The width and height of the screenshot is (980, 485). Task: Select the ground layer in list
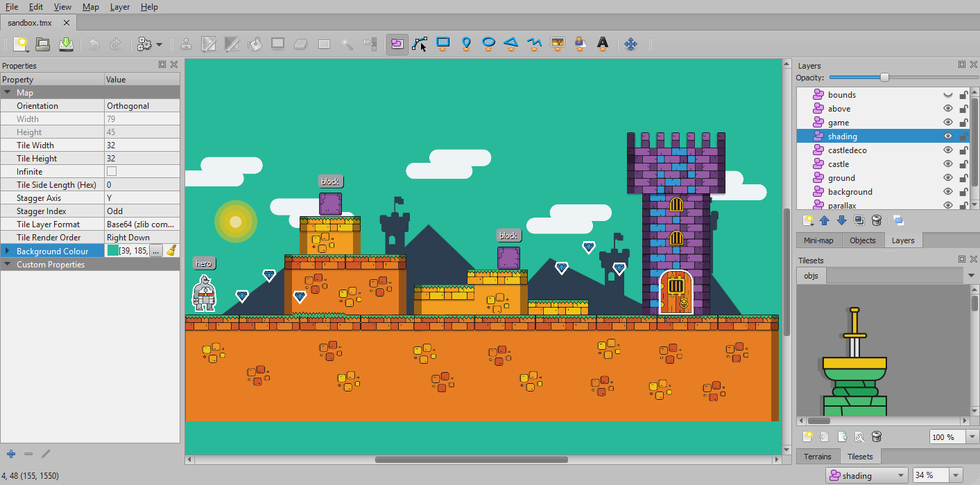point(841,178)
